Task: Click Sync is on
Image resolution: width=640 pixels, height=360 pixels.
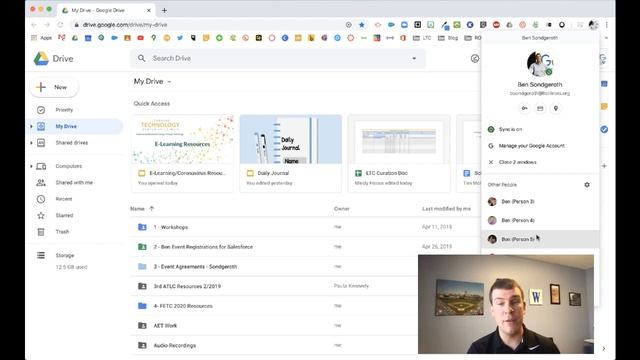Action: point(540,129)
